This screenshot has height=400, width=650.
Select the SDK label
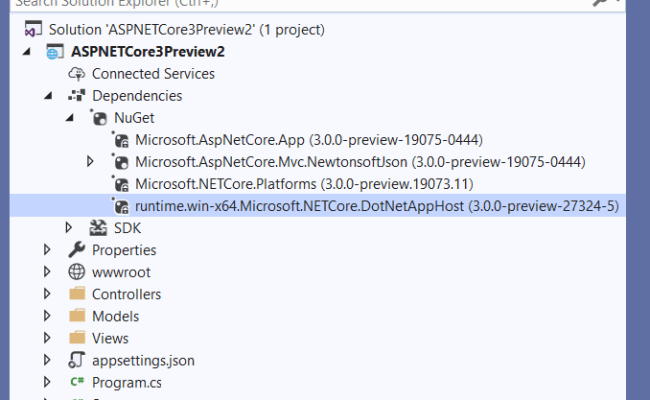(128, 228)
